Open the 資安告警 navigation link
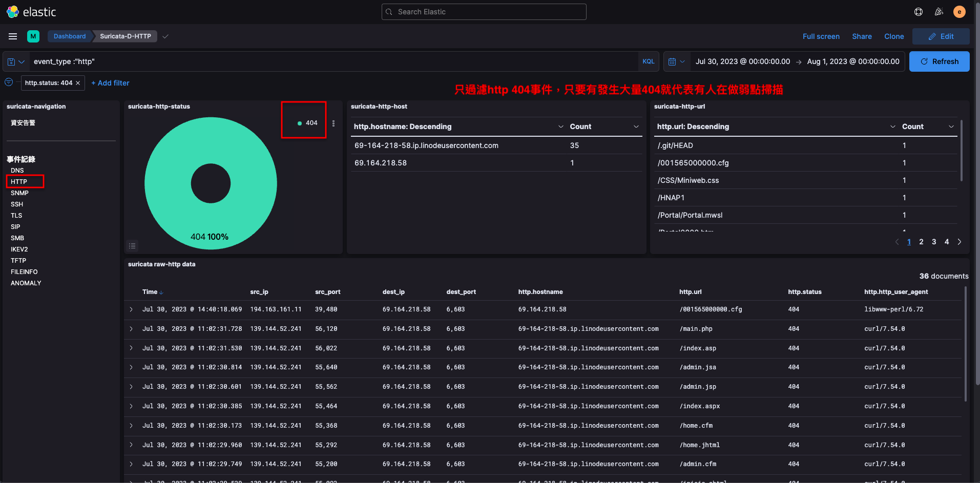The width and height of the screenshot is (980, 483). 23,123
